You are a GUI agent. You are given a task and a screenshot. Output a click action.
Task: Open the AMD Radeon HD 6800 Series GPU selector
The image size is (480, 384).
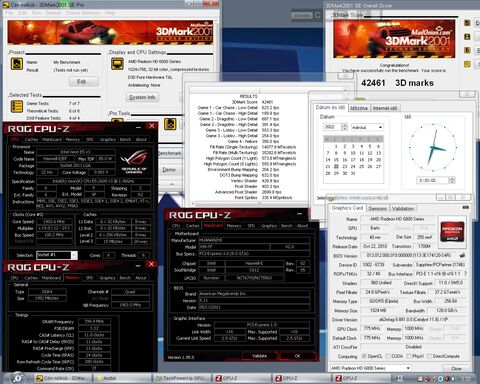(x=370, y=368)
